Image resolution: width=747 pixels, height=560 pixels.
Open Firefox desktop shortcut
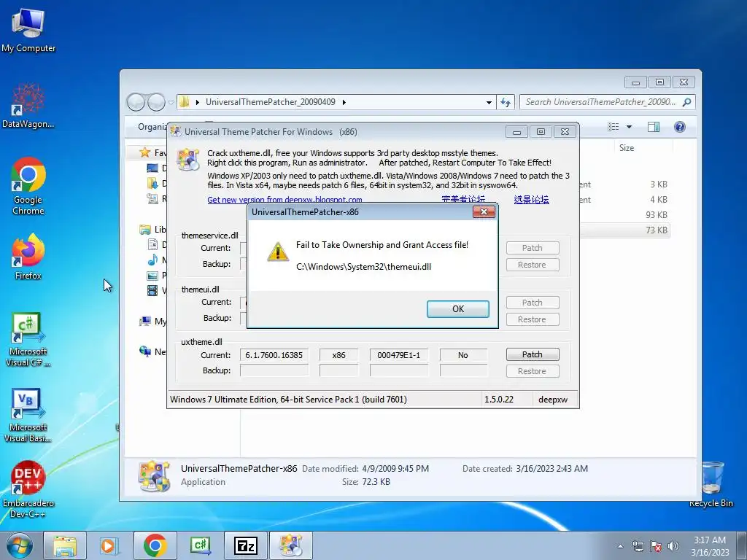tap(28, 257)
